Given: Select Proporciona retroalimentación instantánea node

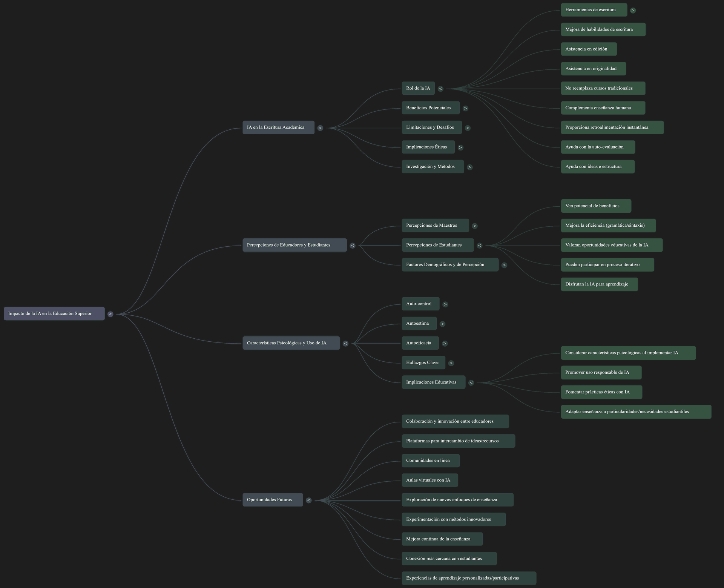Looking at the screenshot, I should [x=612, y=127].
